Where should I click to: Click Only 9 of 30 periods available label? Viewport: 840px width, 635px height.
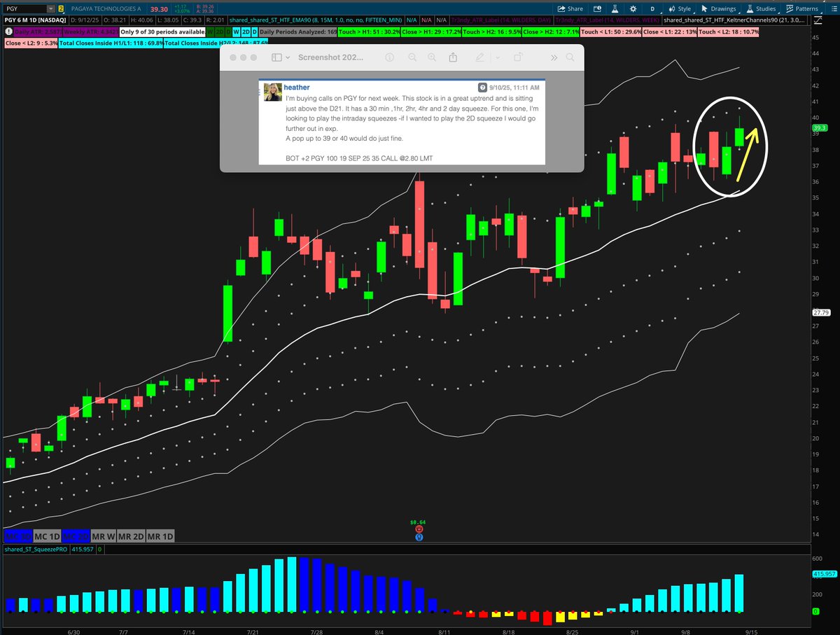[x=161, y=32]
